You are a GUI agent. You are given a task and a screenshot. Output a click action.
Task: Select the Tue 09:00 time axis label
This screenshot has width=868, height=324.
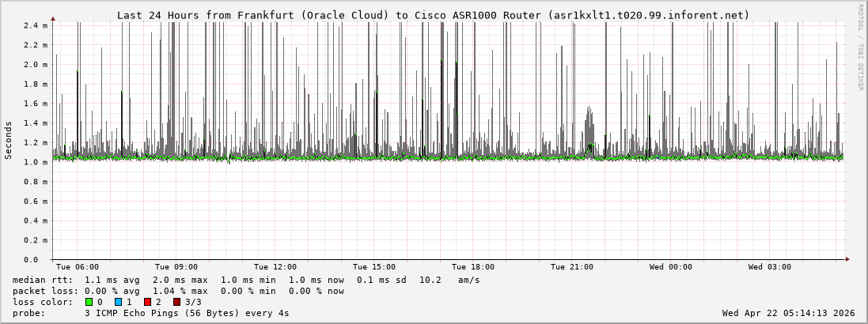(176, 267)
